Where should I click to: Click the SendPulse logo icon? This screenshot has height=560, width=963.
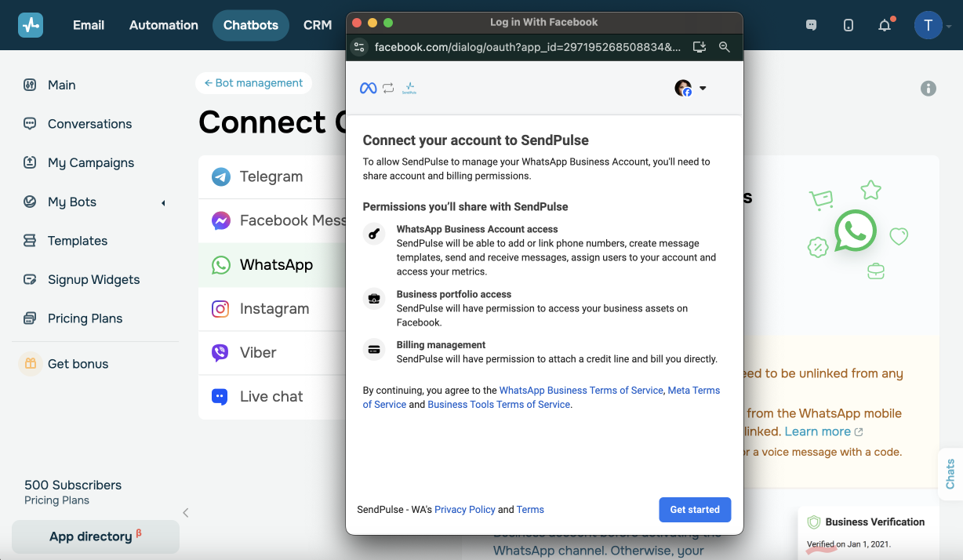point(31,25)
